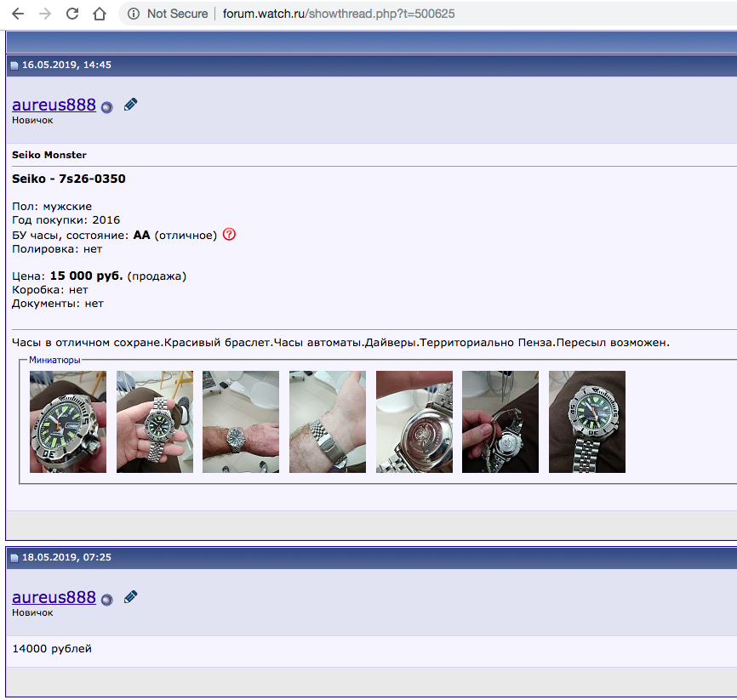Click edit pencil icon in second post
The image size is (737, 700).
point(130,597)
